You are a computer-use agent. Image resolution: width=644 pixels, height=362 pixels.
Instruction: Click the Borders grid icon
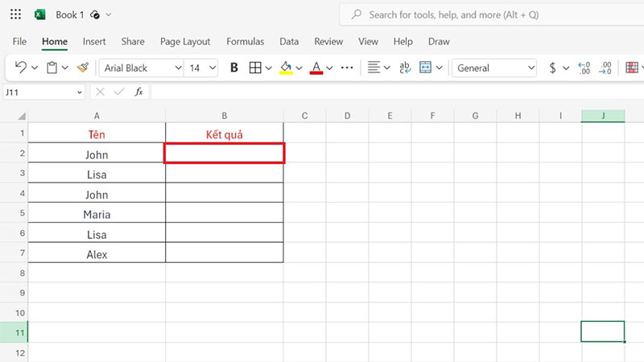(255, 68)
